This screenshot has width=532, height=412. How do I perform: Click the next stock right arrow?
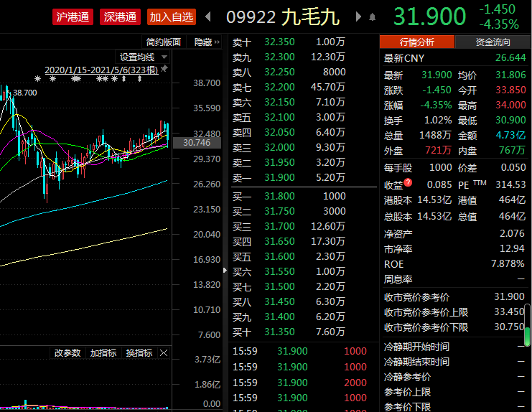(x=358, y=17)
